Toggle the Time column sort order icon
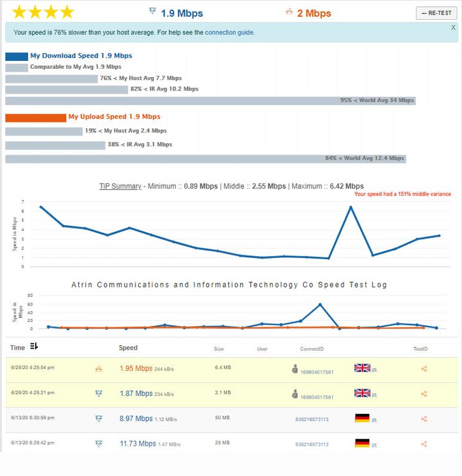Viewport: 462px width, 476px height. point(34,346)
